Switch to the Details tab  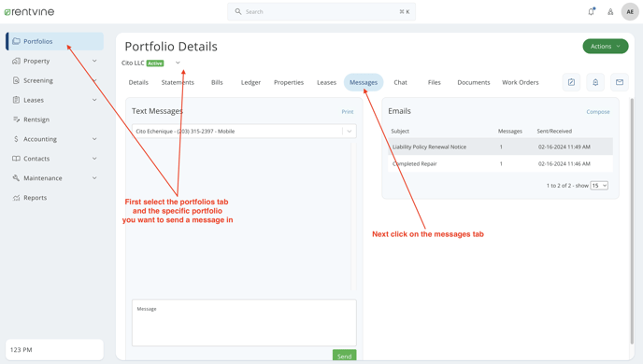[x=138, y=82]
